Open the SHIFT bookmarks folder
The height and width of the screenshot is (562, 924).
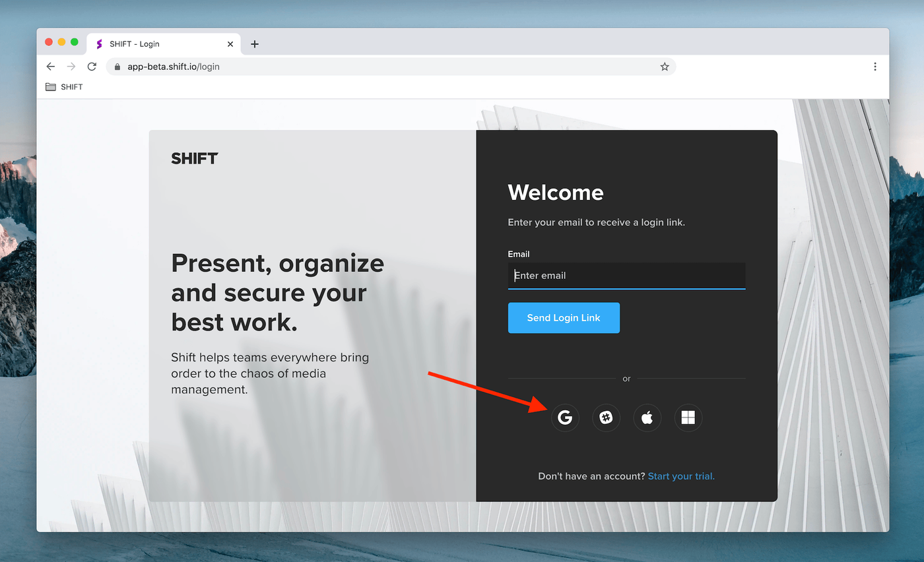[64, 87]
